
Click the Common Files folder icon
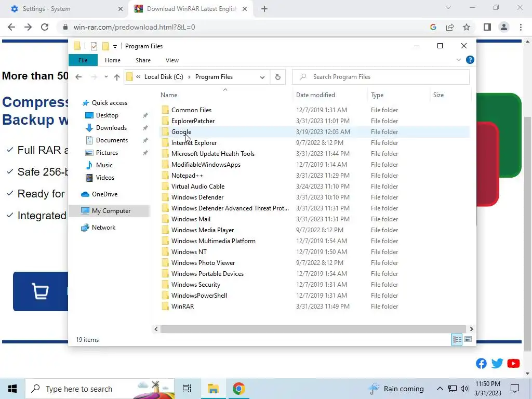pos(165,110)
